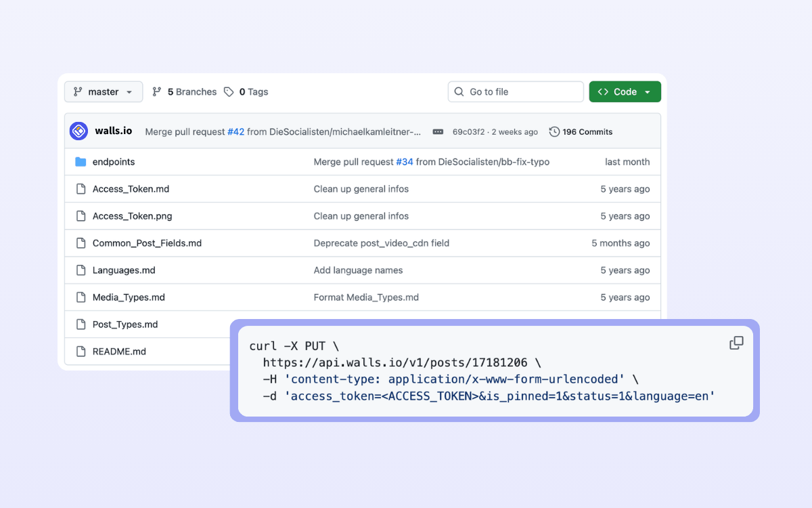The image size is (812, 508).
Task: Click file icon next to Common_Post_Fields.md
Action: [81, 243]
